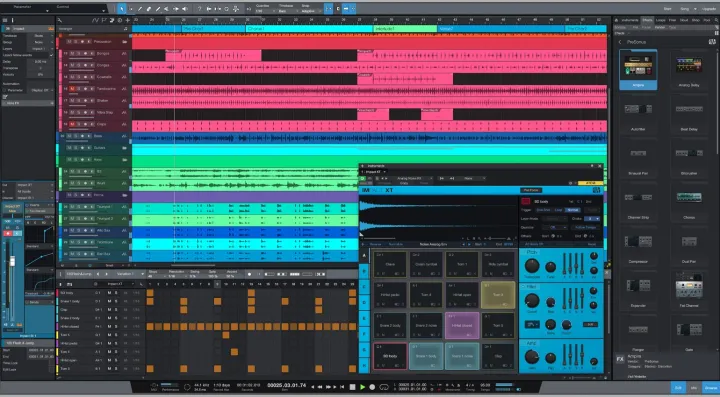The image size is (720, 397).
Task: Click Return to Zero transport button
Action: click(342, 387)
